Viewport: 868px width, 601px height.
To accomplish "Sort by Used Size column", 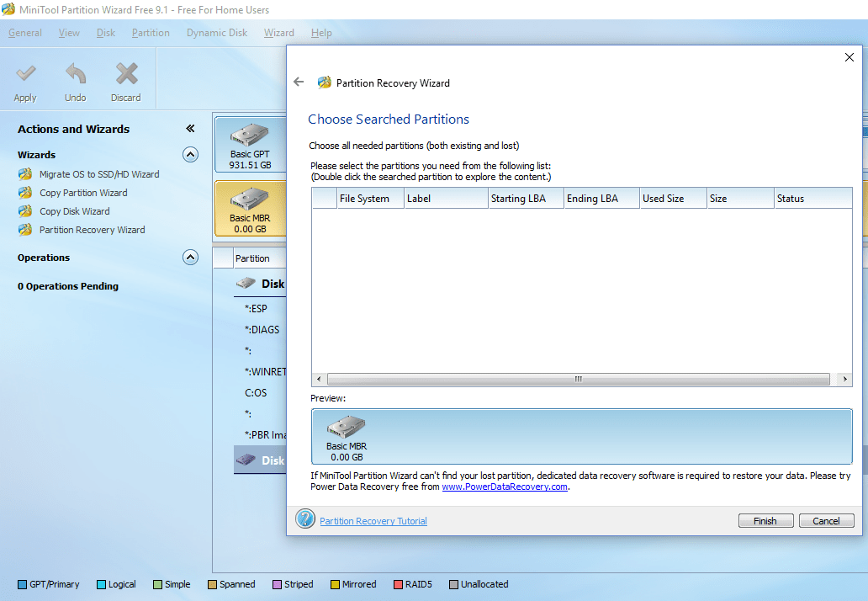I will pos(673,199).
